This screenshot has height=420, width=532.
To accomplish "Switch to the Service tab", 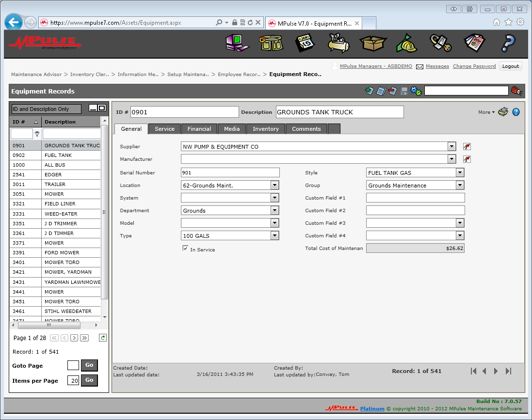I will pos(164,129).
